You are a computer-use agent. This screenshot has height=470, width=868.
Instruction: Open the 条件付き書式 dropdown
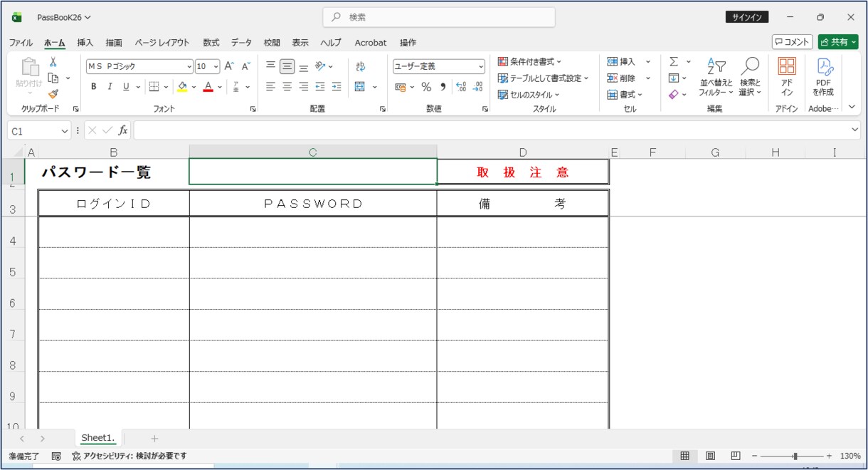coord(529,62)
